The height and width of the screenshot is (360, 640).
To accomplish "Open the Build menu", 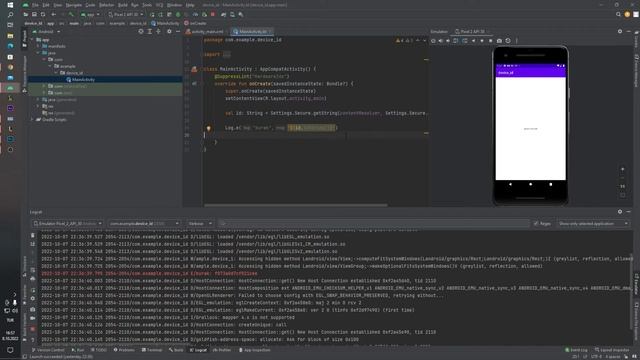I will [122, 5].
